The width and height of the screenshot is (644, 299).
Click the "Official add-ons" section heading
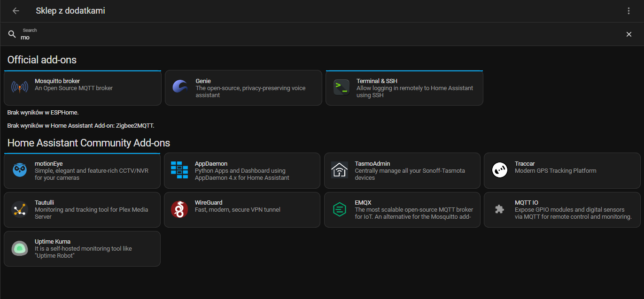(42, 60)
